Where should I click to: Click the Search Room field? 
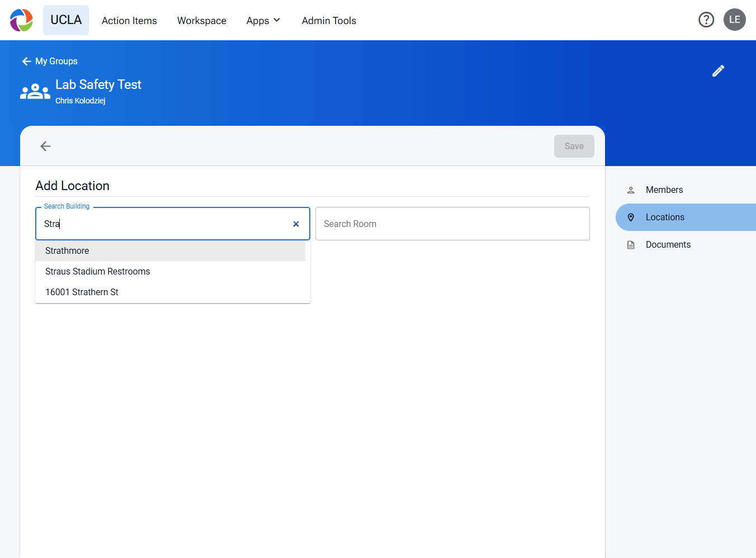tap(452, 224)
